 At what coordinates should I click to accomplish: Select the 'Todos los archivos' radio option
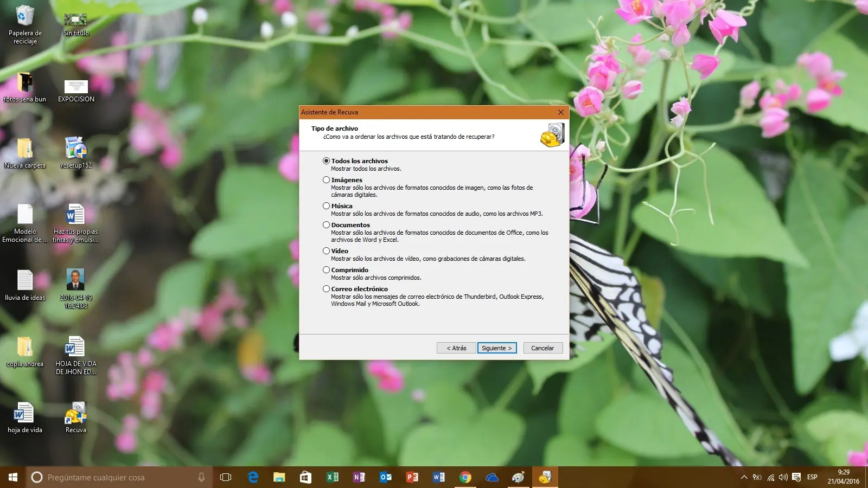pyautogui.click(x=326, y=161)
